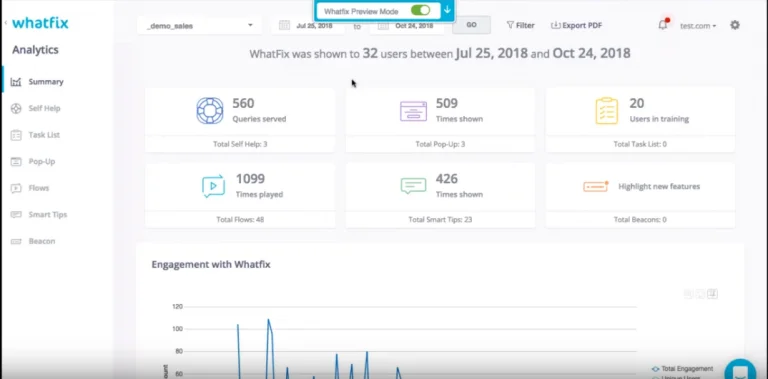Screen dimensions: 768x379
Task: Click the whatfix logo
Action: point(40,23)
